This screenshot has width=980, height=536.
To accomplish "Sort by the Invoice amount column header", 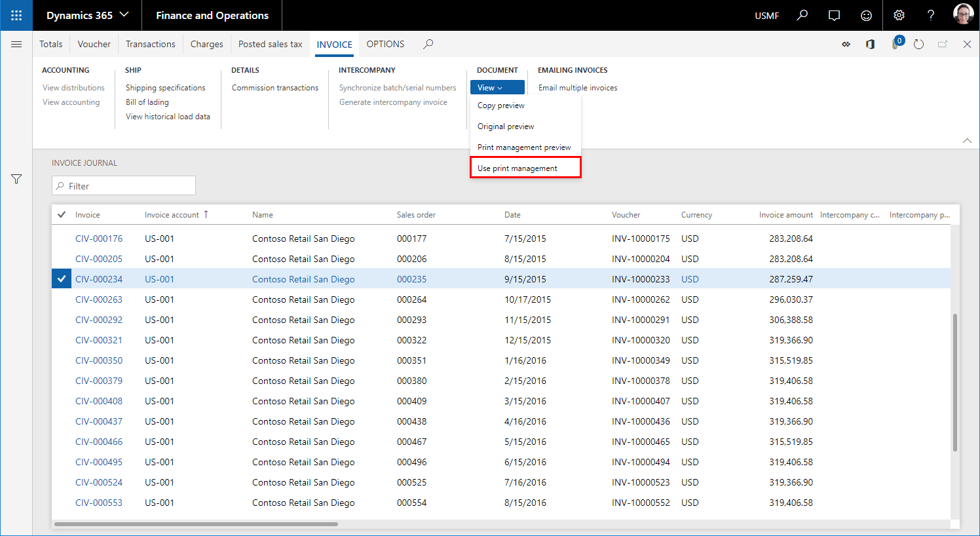I will pyautogui.click(x=785, y=214).
